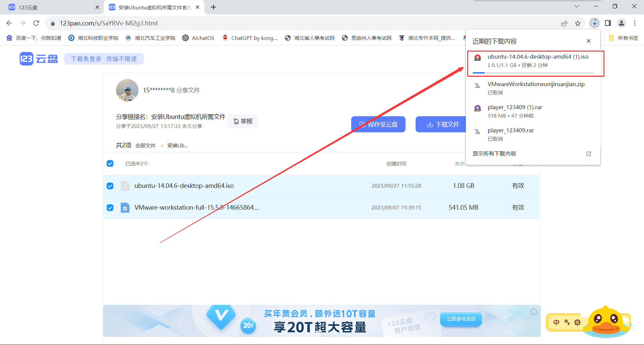Click the cancelled player_123409.rar entry
Screen dimensions: 644x345
pyautogui.click(x=533, y=134)
